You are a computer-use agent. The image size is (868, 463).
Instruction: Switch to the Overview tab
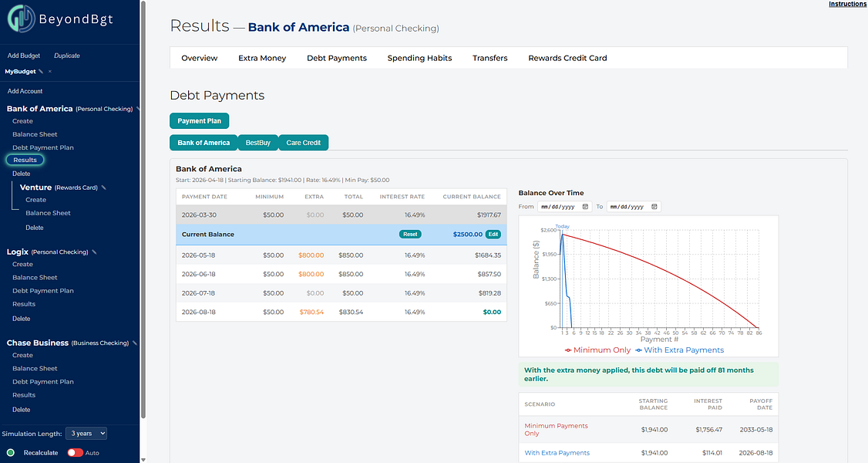coord(200,58)
